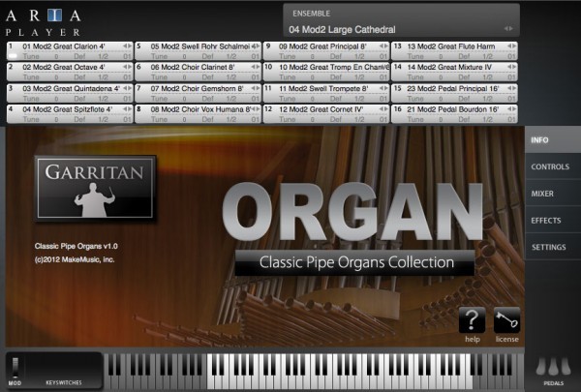581x392 pixels.
Task: Open arrows for slot 9 Great Principal 8'
Action: tap(383, 45)
